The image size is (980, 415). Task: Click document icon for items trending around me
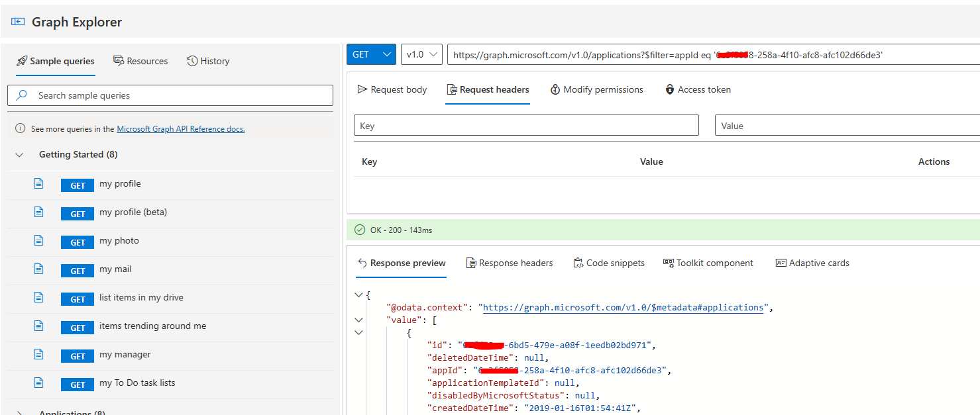38,326
